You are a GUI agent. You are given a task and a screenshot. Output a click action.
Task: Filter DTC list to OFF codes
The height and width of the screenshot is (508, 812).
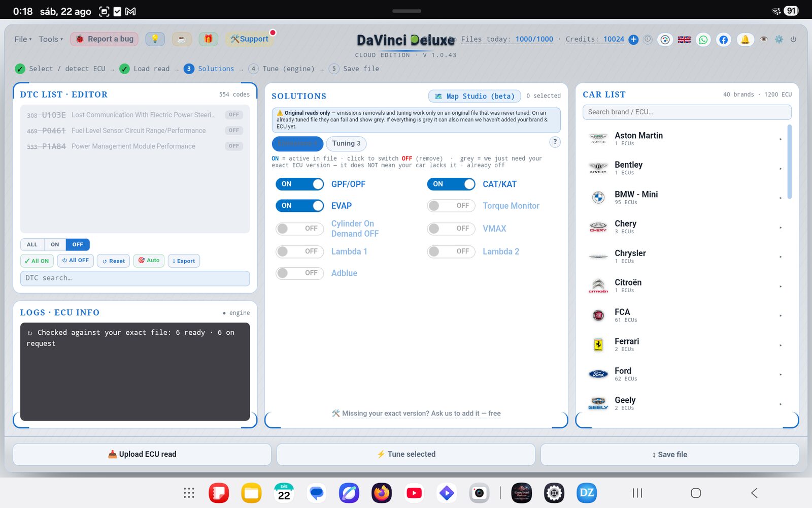(78, 244)
